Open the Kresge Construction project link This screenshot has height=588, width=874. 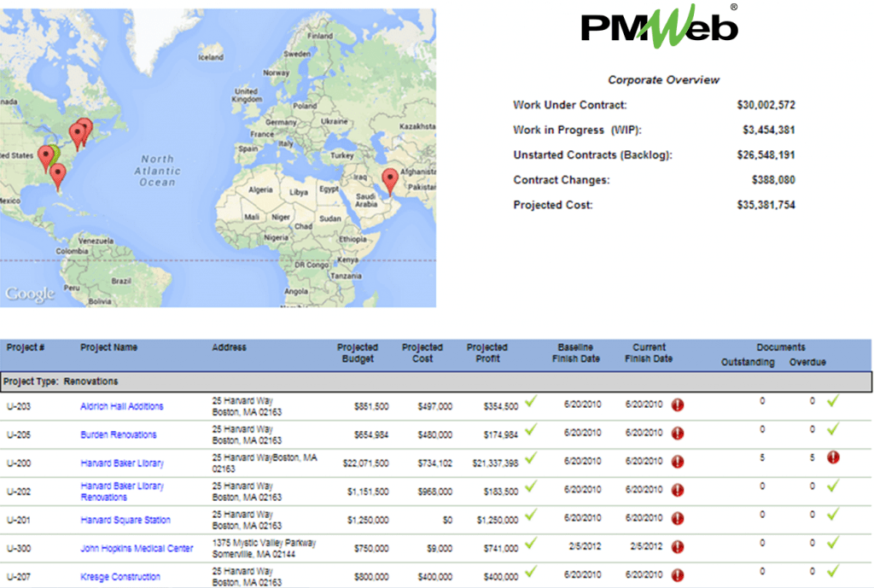point(119,577)
